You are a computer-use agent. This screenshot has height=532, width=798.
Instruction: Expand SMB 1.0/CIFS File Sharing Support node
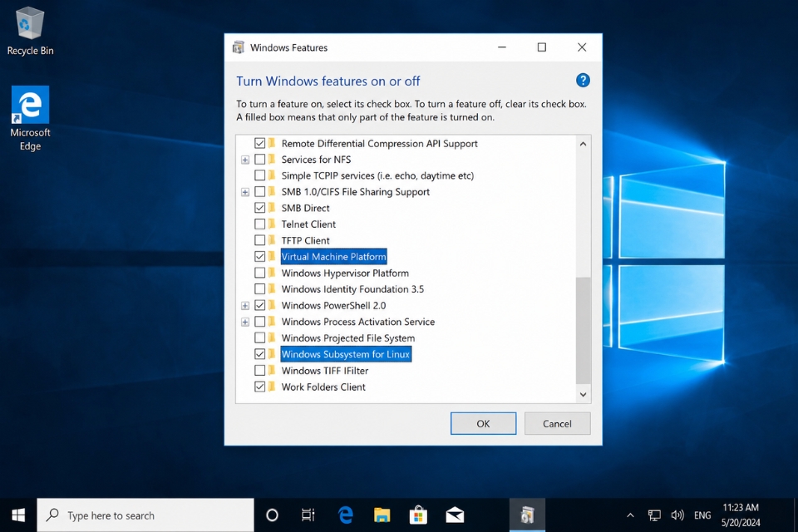[245, 192]
